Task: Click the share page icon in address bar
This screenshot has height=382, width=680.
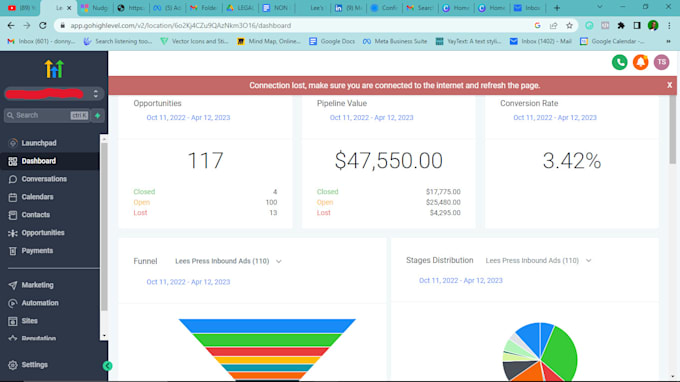Action: tap(553, 26)
